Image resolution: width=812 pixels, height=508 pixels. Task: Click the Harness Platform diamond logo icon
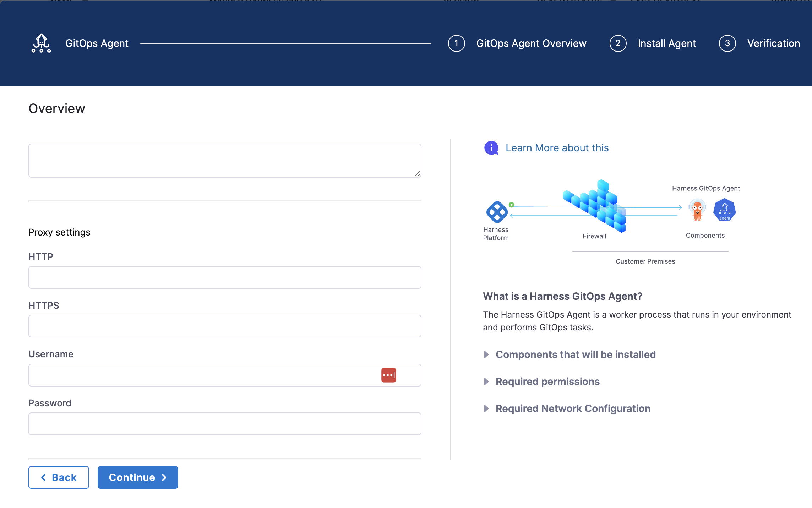(497, 212)
